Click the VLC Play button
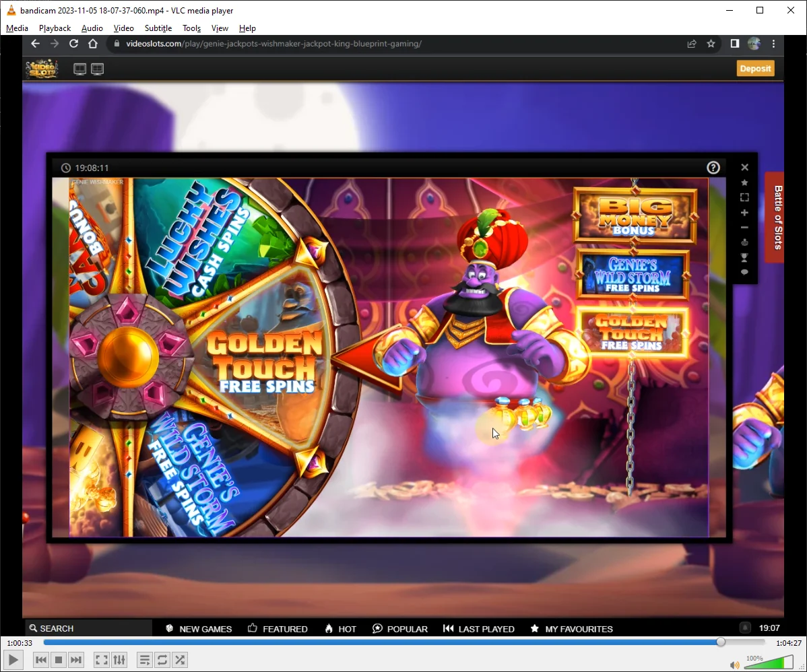 [13, 660]
